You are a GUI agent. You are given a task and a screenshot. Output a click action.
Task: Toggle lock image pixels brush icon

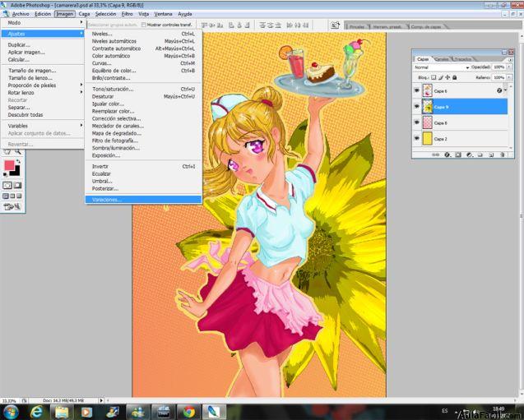[440, 77]
